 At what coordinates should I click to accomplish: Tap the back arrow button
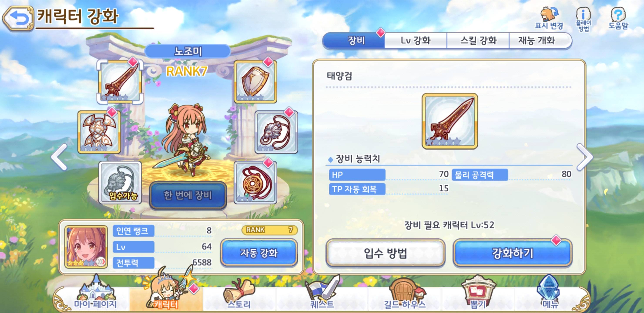tap(18, 18)
